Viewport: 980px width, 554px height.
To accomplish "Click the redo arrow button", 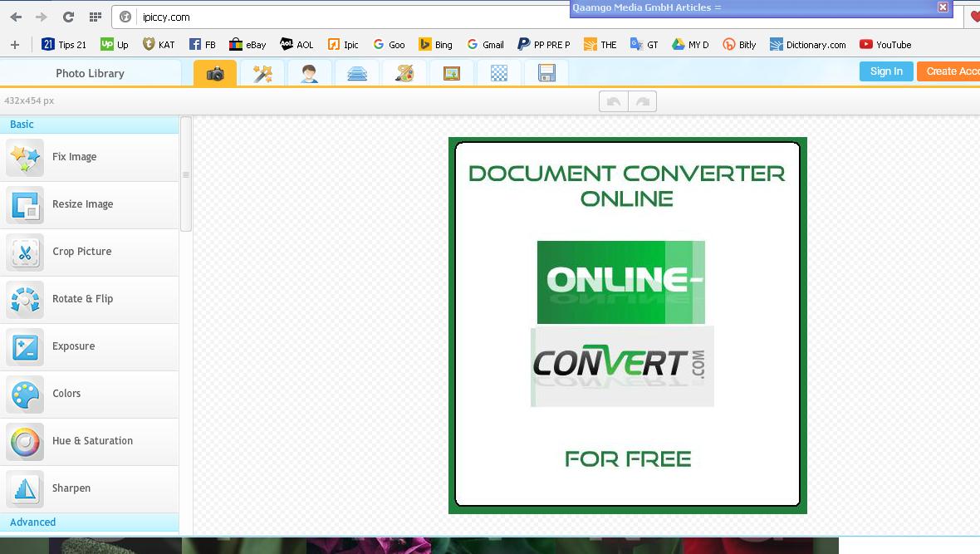I will 643,101.
